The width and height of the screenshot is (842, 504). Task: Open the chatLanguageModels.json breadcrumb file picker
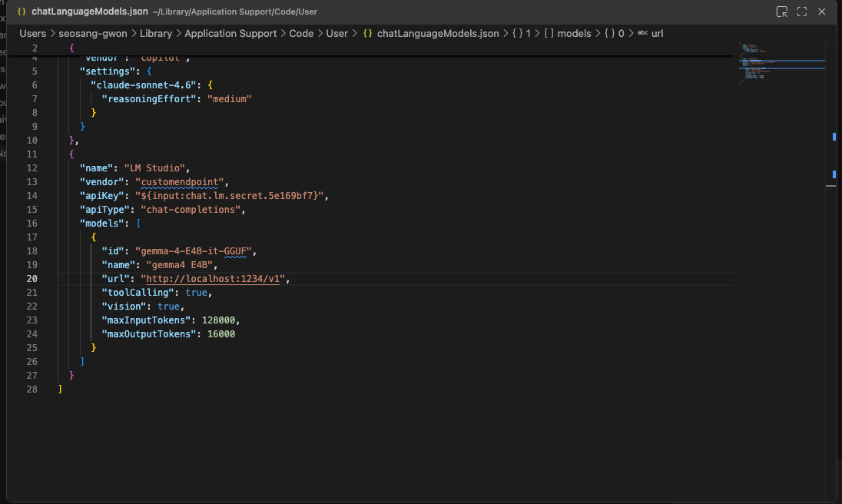click(x=438, y=33)
